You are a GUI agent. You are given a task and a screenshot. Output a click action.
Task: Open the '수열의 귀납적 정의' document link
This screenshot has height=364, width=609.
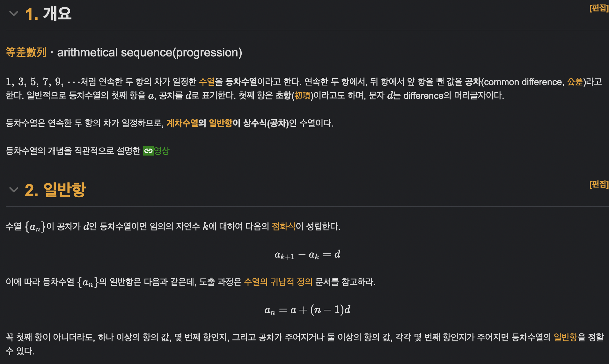(x=278, y=282)
